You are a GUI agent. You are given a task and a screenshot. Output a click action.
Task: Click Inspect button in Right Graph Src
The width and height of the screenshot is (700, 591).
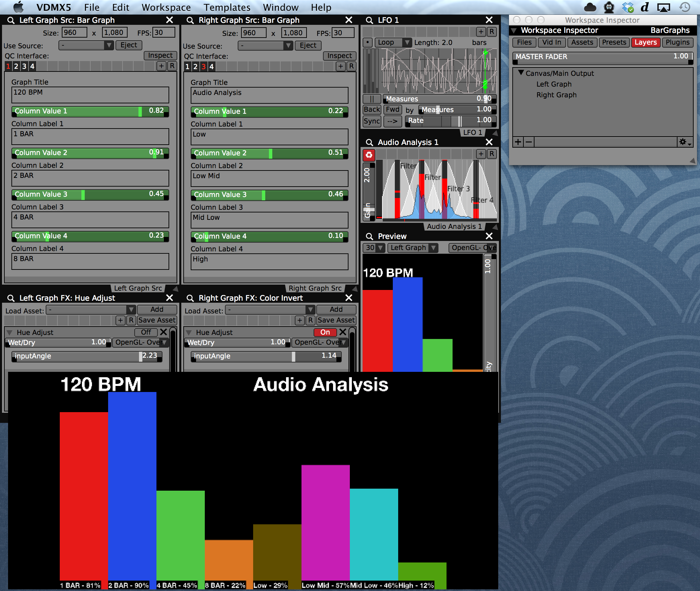pyautogui.click(x=339, y=56)
